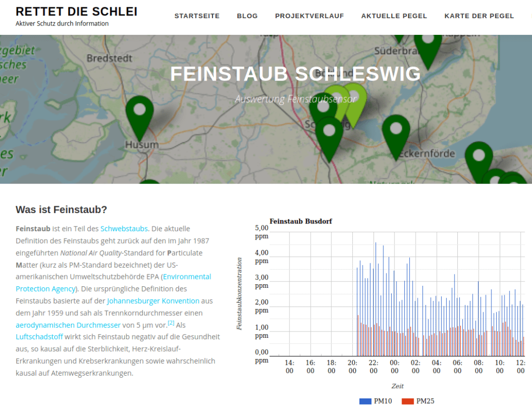Navigate to KARTE DER PEGEL
The image size is (532, 411).
coord(479,16)
